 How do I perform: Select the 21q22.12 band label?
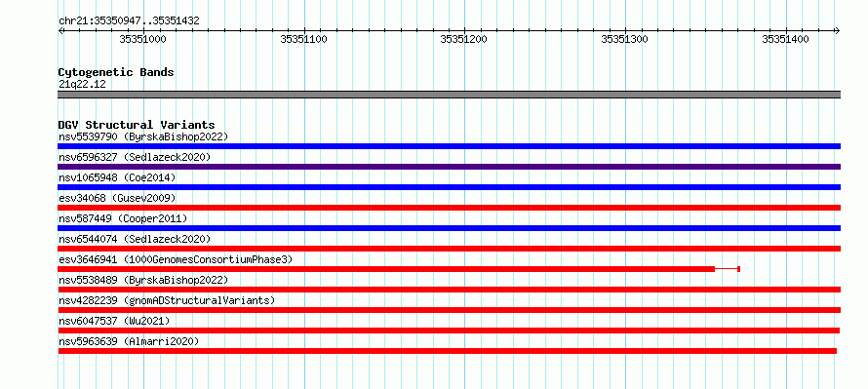(82, 84)
